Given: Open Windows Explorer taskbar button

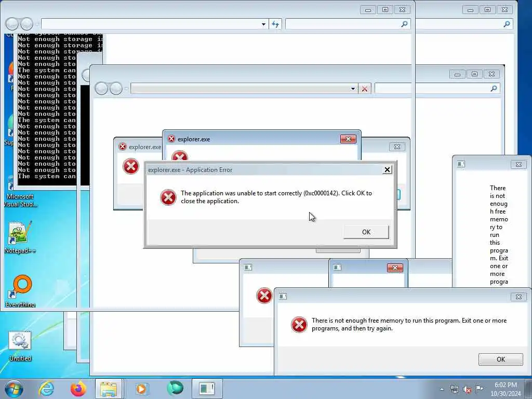Looking at the screenshot, I should pyautogui.click(x=109, y=389).
